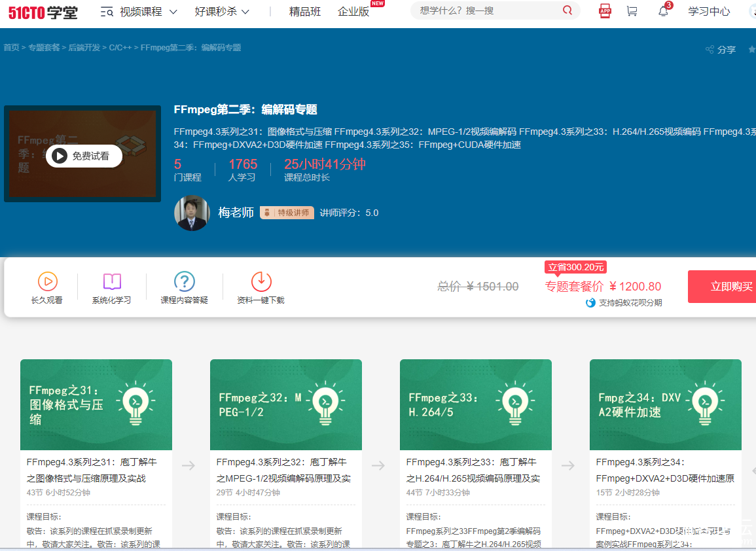Open the 精品班 menu item
The height and width of the screenshot is (551, 756).
[x=305, y=12]
